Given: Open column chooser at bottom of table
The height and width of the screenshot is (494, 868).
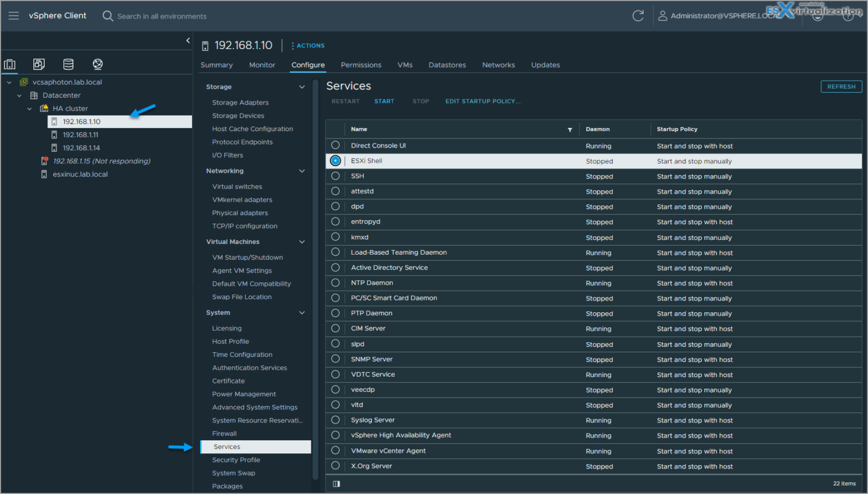Looking at the screenshot, I should click(336, 484).
